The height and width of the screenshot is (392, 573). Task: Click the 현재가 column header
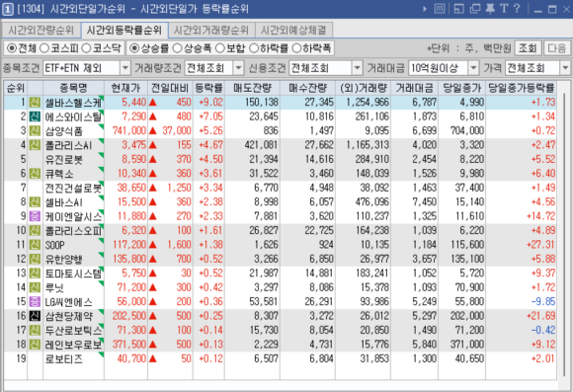coord(125,88)
